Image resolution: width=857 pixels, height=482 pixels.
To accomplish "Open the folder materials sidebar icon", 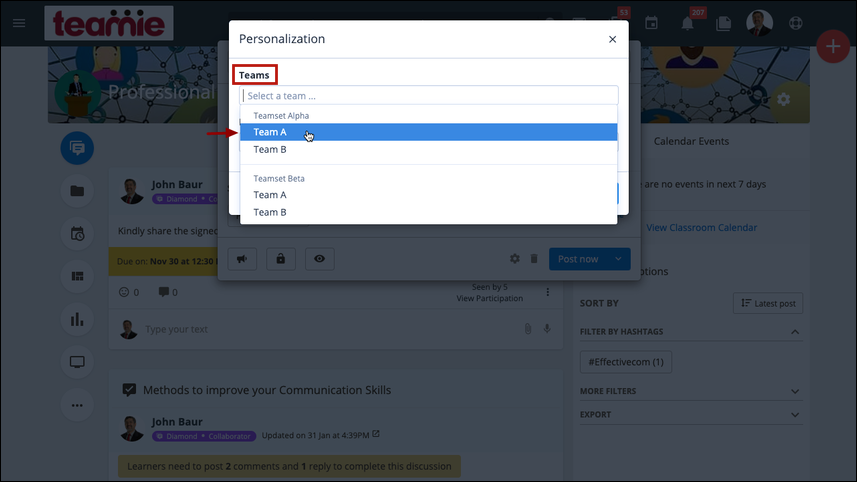I will point(77,191).
